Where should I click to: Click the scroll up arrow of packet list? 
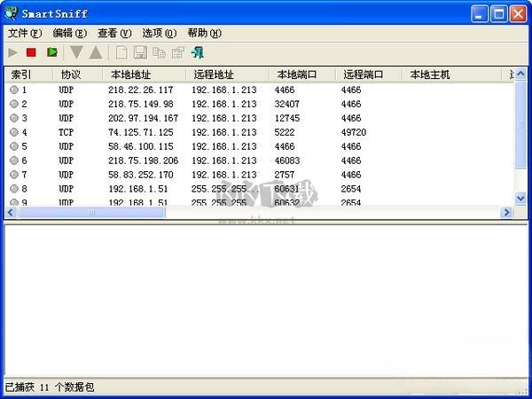coord(520,74)
